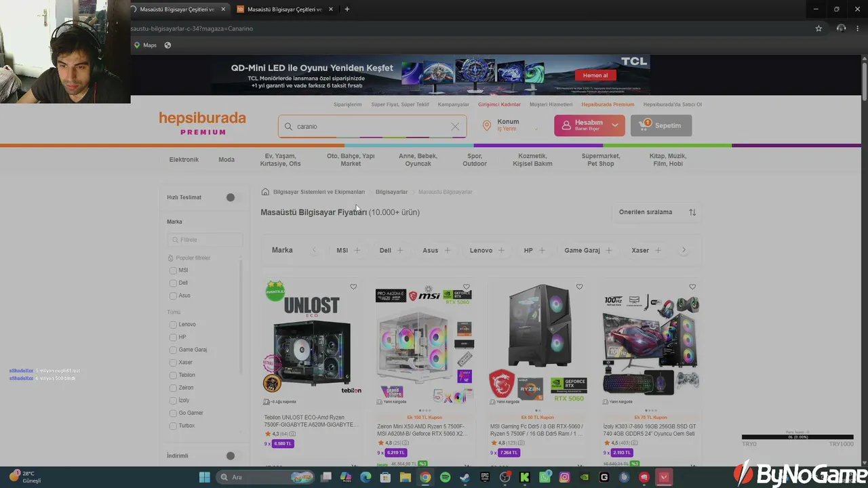
Task: Open the Moda category menu
Action: pyautogui.click(x=226, y=160)
